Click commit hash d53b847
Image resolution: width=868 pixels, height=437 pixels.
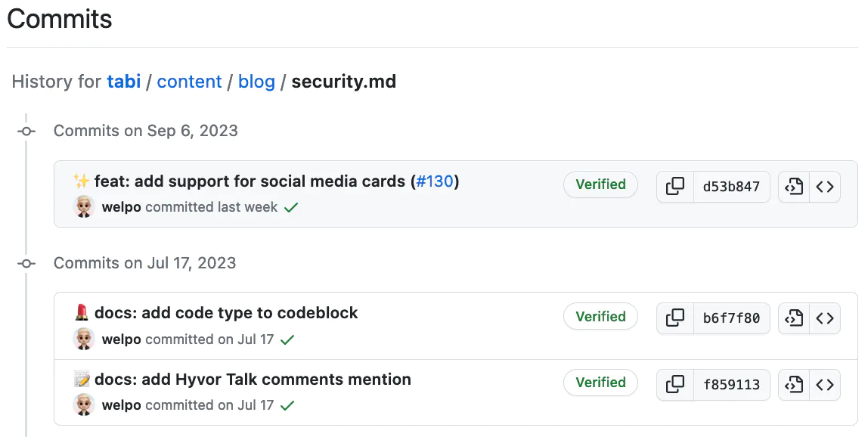(732, 186)
